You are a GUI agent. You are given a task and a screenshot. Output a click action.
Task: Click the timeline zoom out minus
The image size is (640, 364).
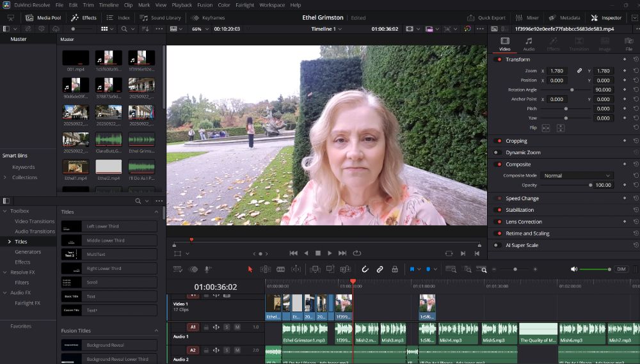[494, 269]
